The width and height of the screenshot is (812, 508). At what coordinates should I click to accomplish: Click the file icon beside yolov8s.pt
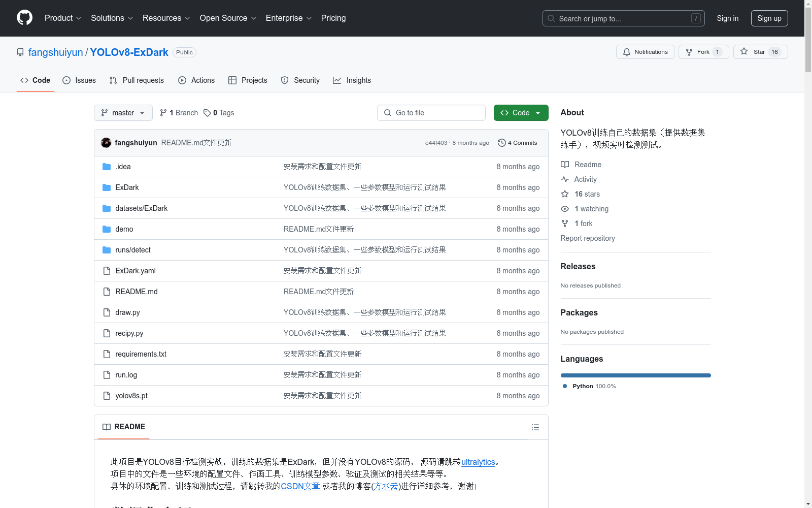click(x=107, y=396)
